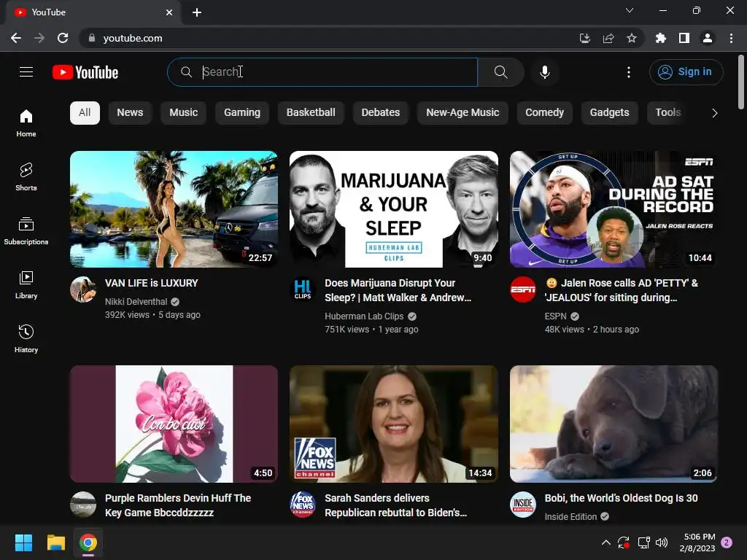Click Sarah Sanders delivers Republican rebuttal title

(x=395, y=505)
